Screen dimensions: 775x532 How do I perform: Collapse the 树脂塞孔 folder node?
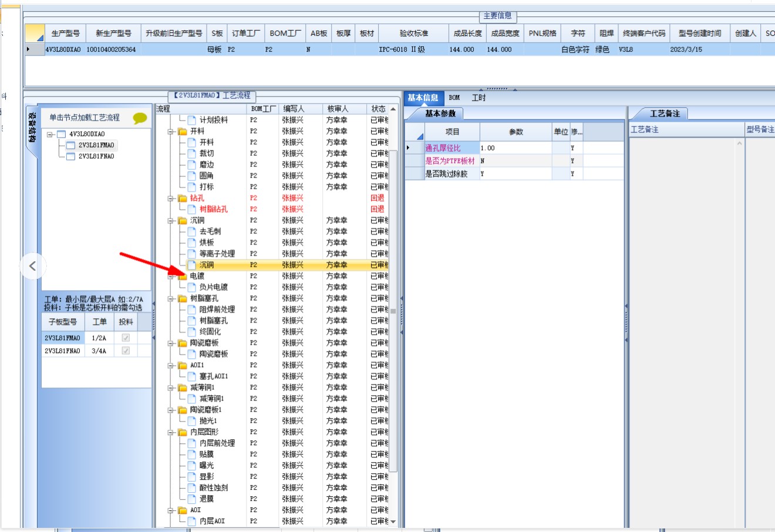[171, 299]
